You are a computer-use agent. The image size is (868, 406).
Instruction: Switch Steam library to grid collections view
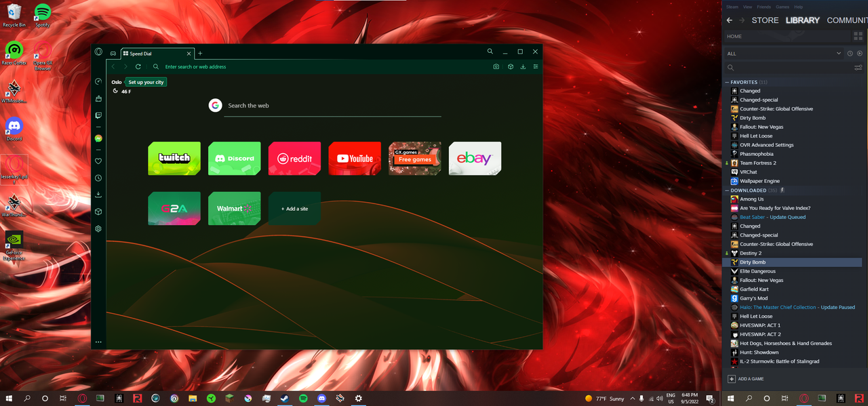859,37
